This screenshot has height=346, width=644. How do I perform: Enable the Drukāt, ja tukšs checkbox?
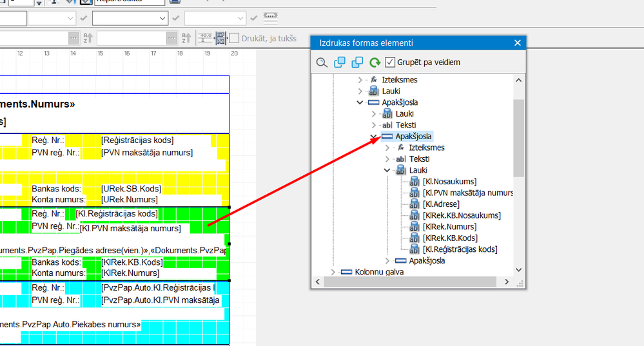[x=235, y=38]
